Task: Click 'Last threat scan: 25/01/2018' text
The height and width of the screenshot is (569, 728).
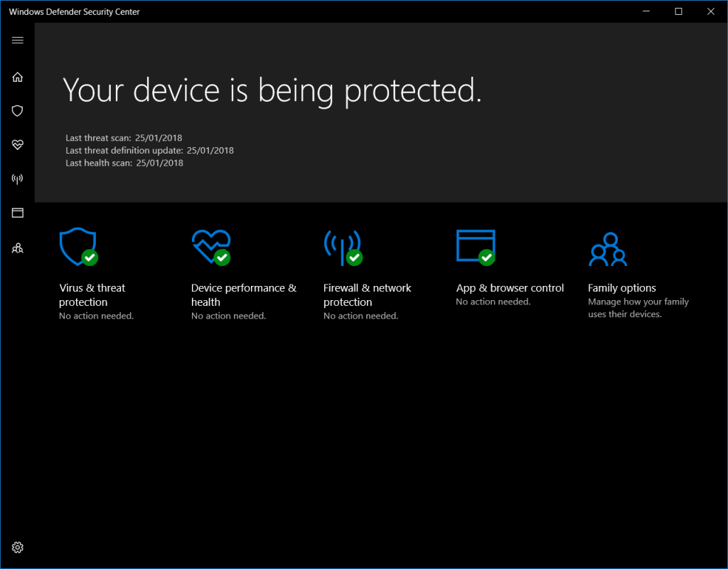Action: click(x=124, y=138)
